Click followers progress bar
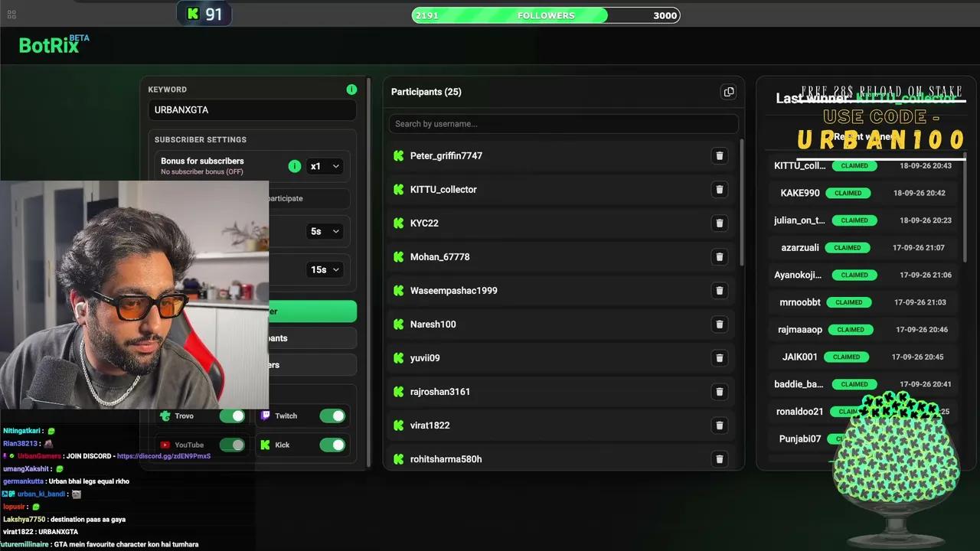This screenshot has width=980, height=551. pyautogui.click(x=546, y=15)
